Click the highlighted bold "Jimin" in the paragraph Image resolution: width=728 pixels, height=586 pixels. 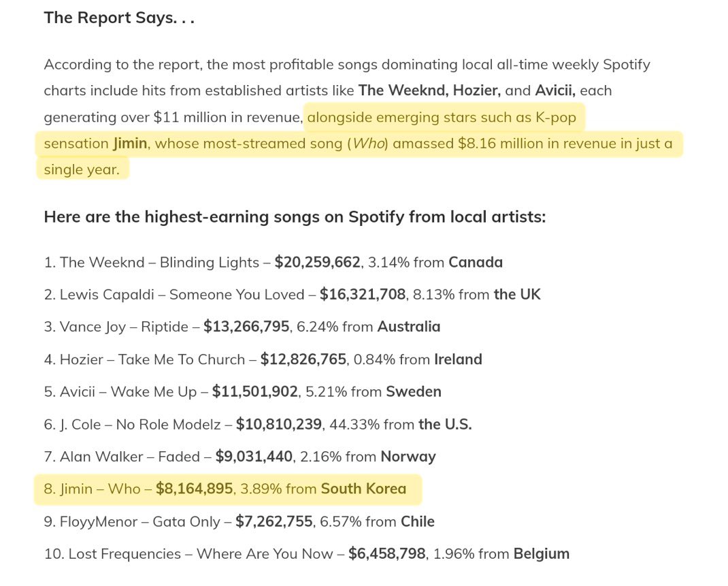pyautogui.click(x=129, y=144)
